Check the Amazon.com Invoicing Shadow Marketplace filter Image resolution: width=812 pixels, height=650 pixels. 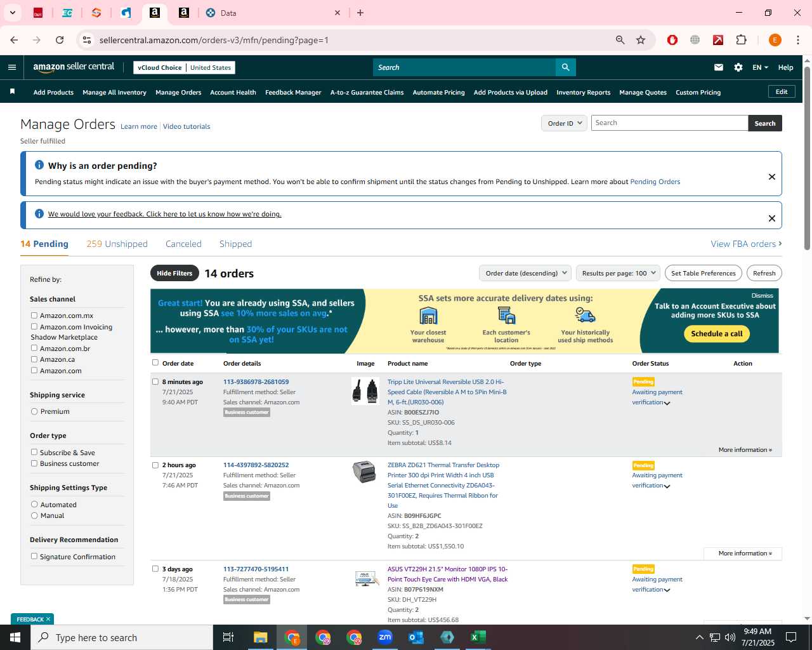coord(34,326)
